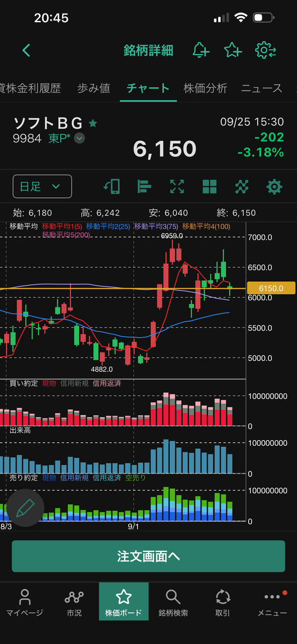Viewport: 297px width, 644px height.
Task: Go back with the left chevron
Action: click(x=27, y=50)
